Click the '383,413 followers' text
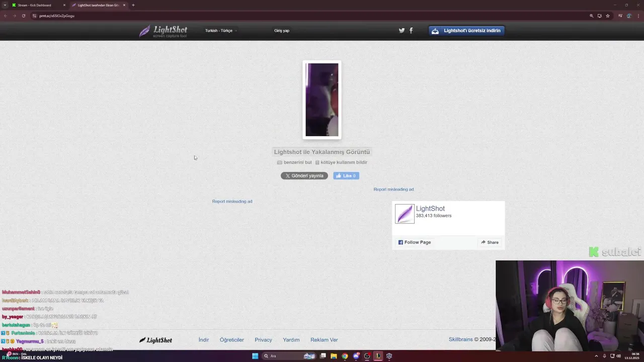This screenshot has width=644, height=362. coord(434,216)
